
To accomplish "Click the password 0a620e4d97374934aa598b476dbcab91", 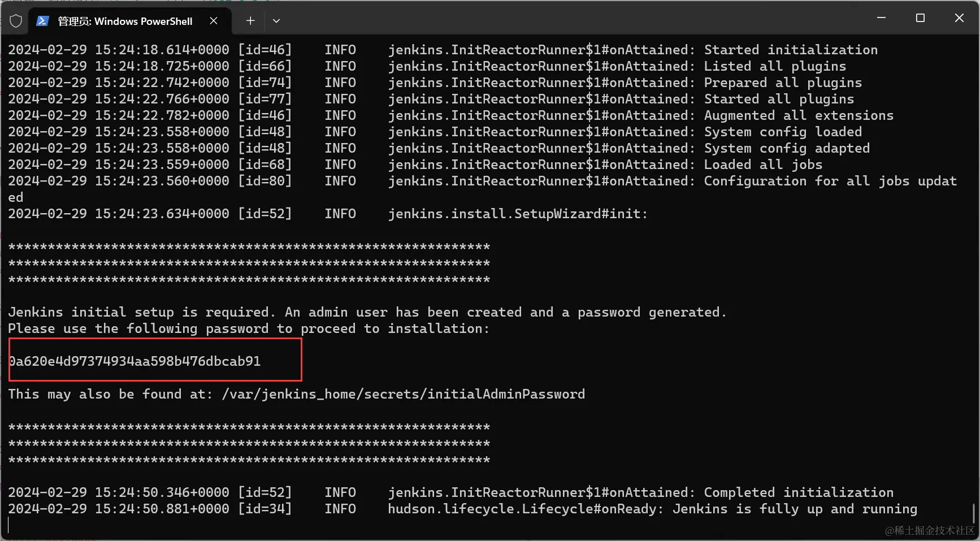I will click(135, 361).
